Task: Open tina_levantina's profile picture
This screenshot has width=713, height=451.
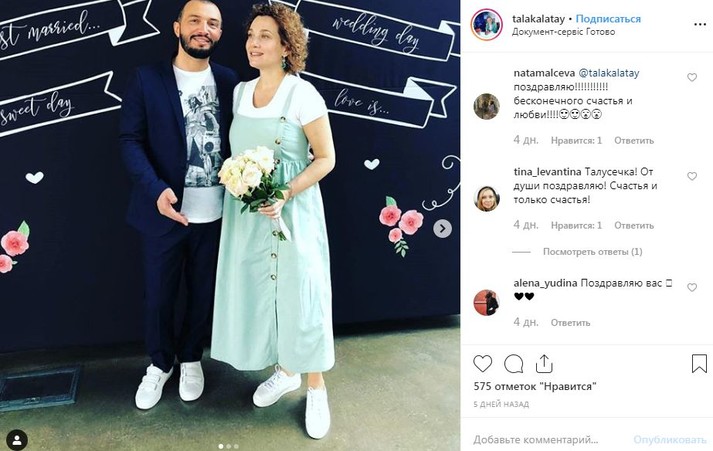Action: coord(487,199)
